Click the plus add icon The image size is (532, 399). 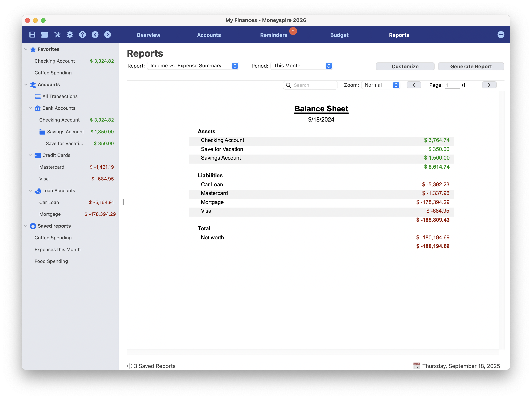click(501, 35)
